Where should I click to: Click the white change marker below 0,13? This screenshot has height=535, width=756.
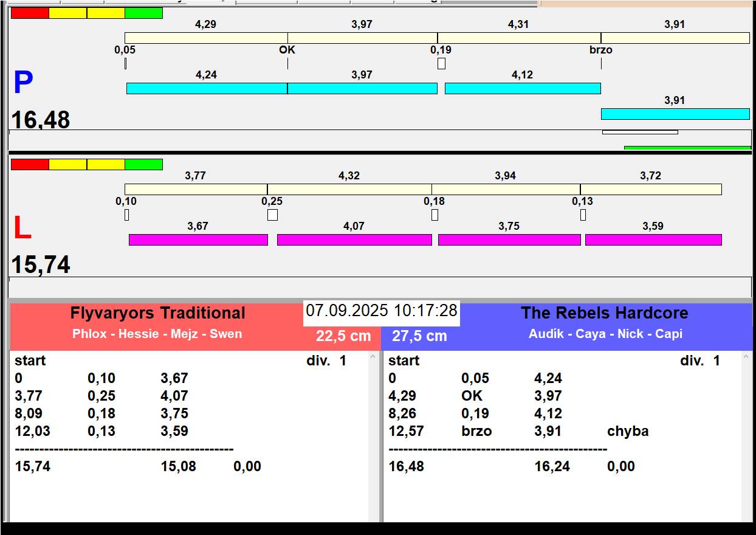[583, 215]
